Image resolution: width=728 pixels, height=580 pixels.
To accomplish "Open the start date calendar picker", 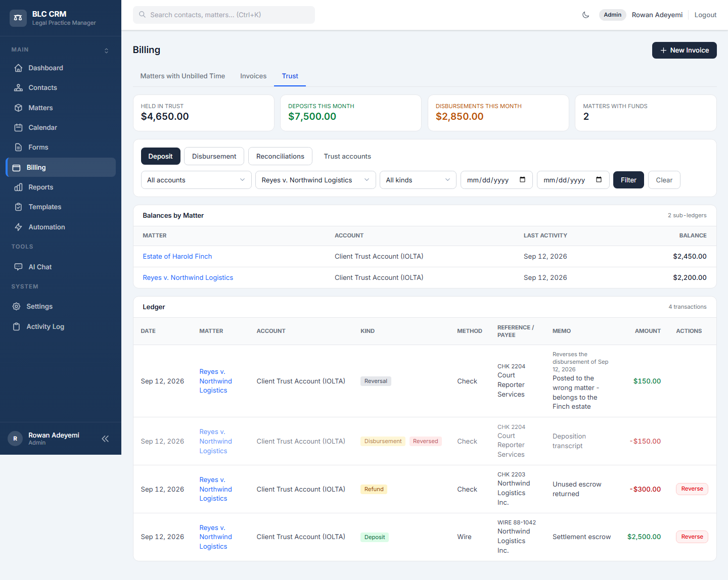I will click(x=522, y=180).
